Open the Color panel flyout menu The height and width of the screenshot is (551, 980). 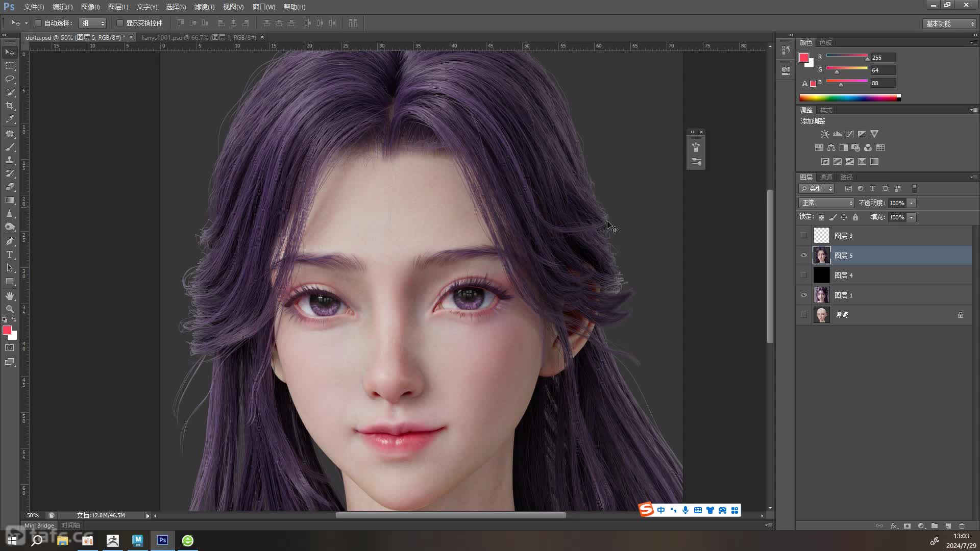[974, 42]
